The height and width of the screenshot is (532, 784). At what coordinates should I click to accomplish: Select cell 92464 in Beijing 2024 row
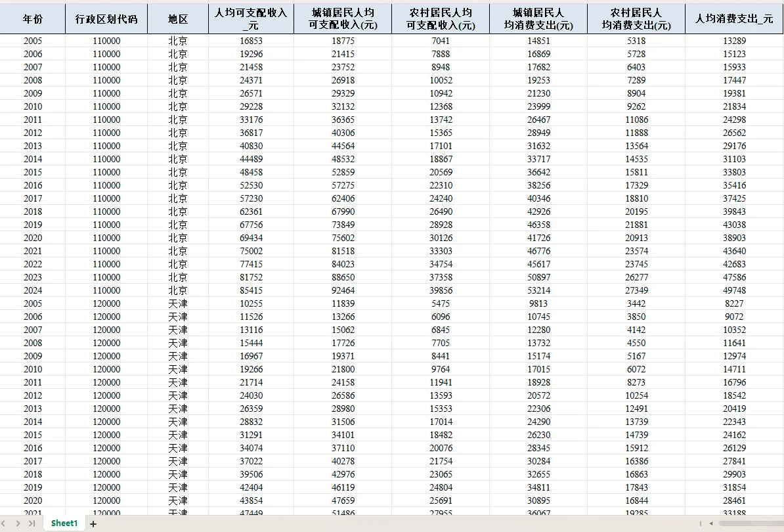point(343,290)
